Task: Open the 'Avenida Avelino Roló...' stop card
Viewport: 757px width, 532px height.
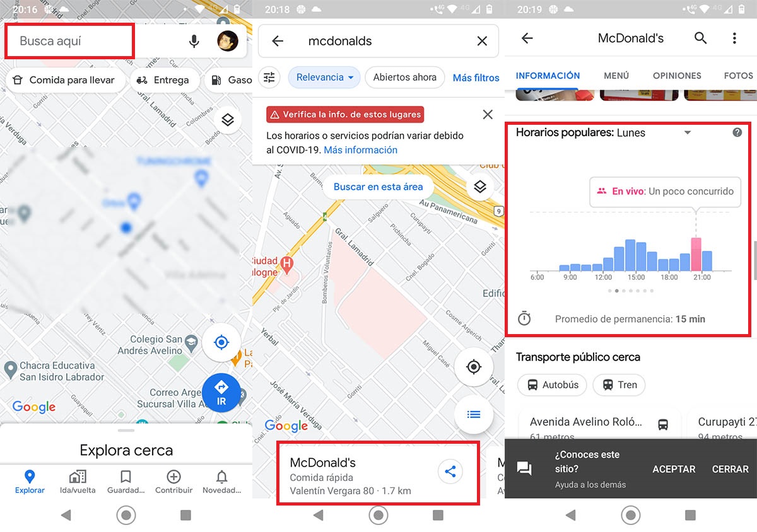Action: pyautogui.click(x=599, y=424)
